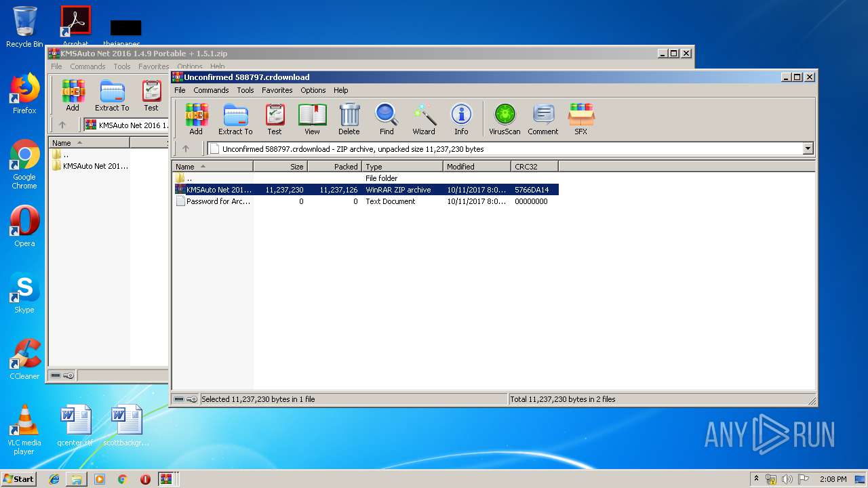Click Extract To in background KMSAuto zip window
The width and height of the screenshot is (868, 488).
(x=112, y=96)
